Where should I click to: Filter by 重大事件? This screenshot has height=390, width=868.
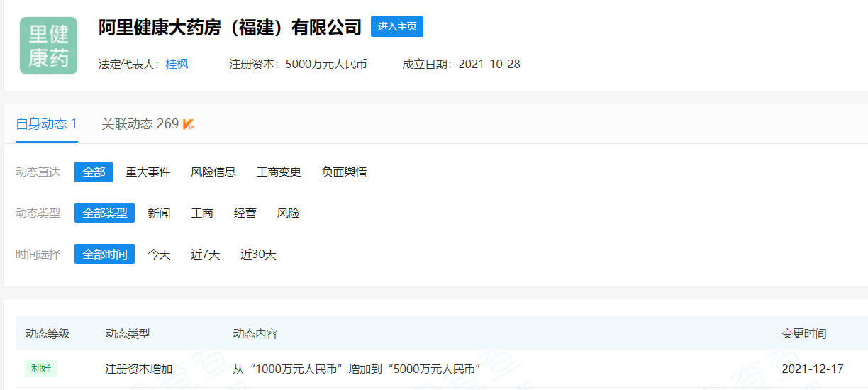148,172
